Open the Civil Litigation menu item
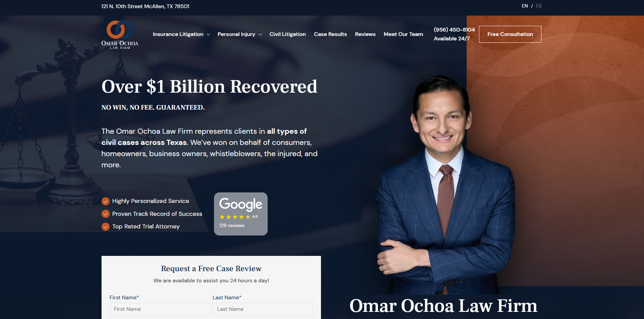 coord(287,34)
